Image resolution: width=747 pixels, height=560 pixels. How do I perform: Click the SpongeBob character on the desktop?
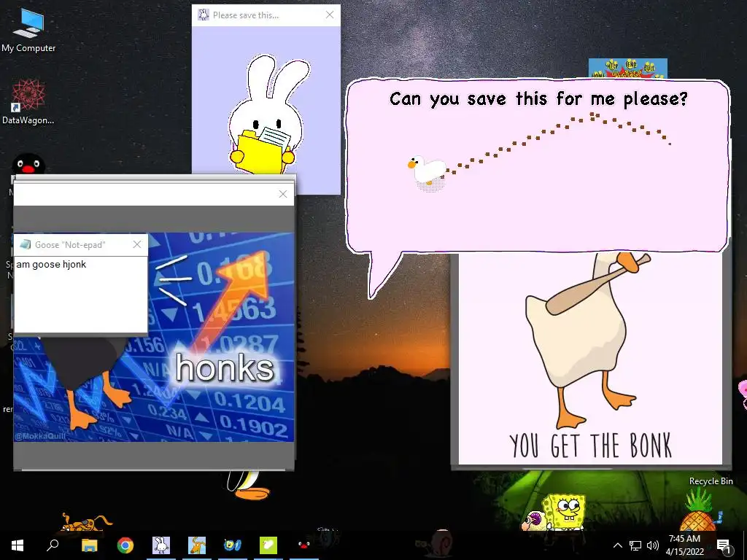pyautogui.click(x=564, y=512)
